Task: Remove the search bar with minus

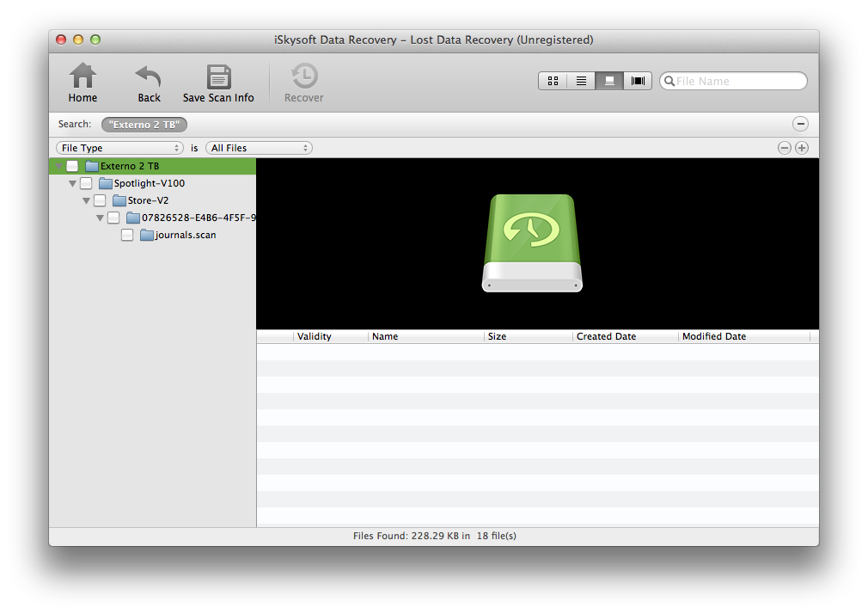Action: tap(800, 124)
